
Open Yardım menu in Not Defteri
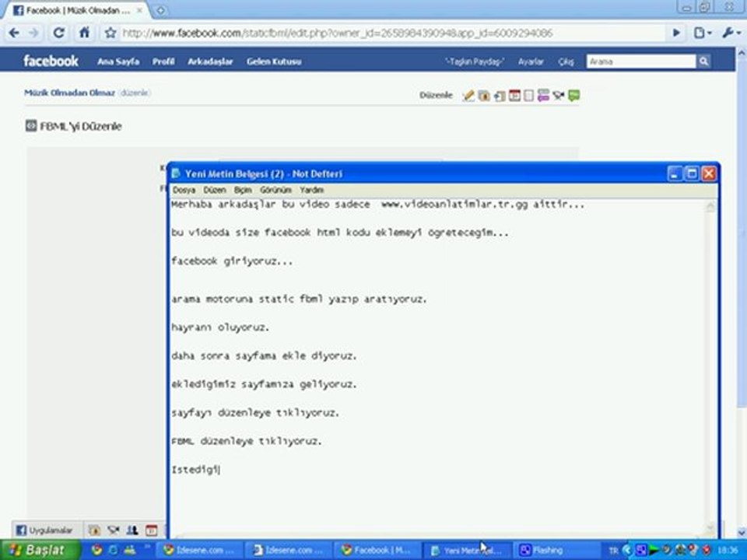tap(311, 190)
